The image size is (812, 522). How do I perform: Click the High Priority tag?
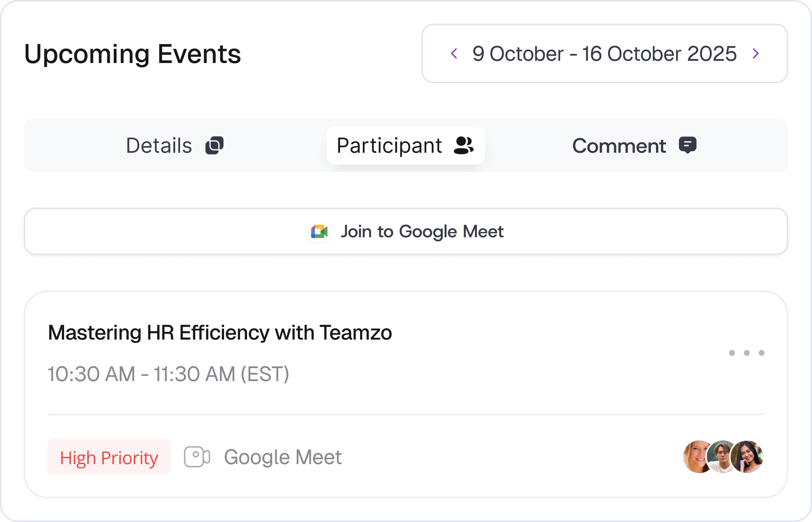click(109, 457)
